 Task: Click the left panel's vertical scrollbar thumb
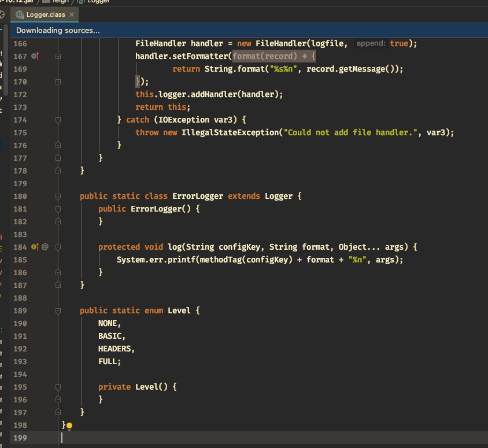coord(6,59)
